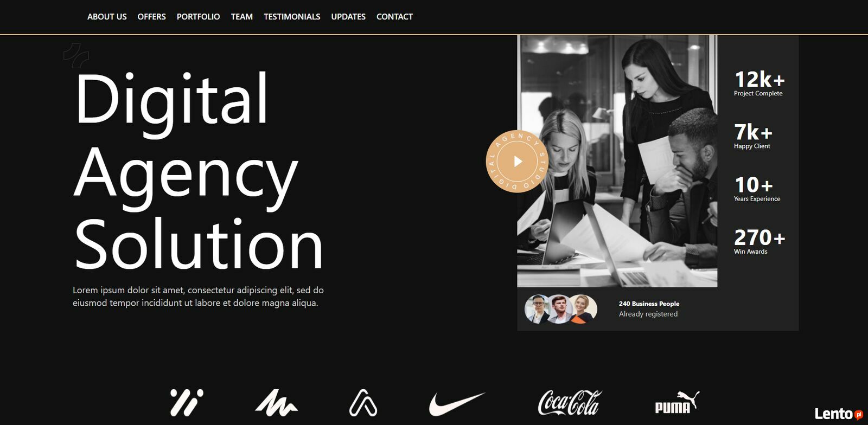Click the 12k+ Project Complete stat
868x425 pixels.
[759, 83]
